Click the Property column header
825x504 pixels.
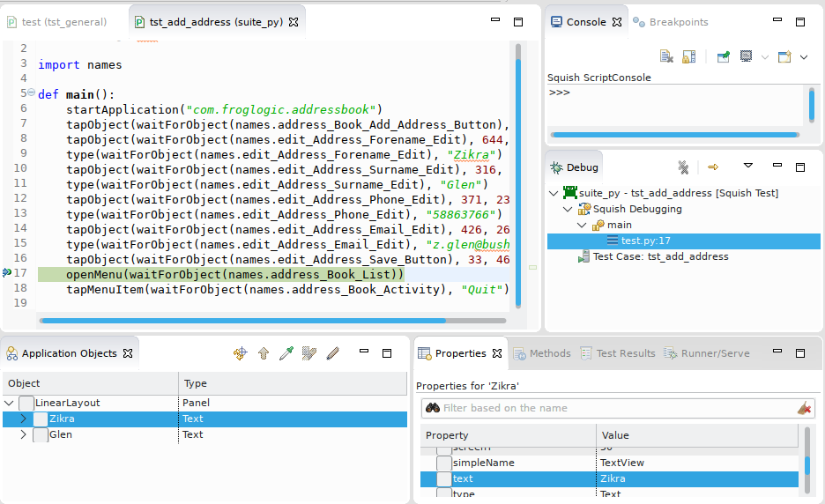[509, 435]
